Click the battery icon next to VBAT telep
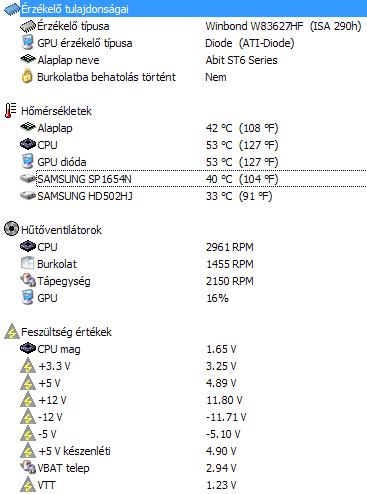Screen dimensions: 367x494 pos(28,467)
